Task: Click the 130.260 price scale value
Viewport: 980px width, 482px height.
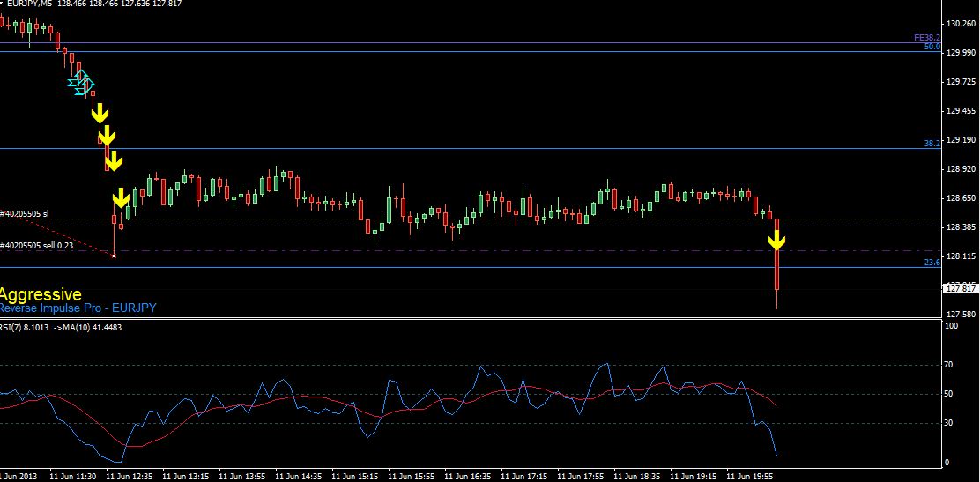Action: 961,24
